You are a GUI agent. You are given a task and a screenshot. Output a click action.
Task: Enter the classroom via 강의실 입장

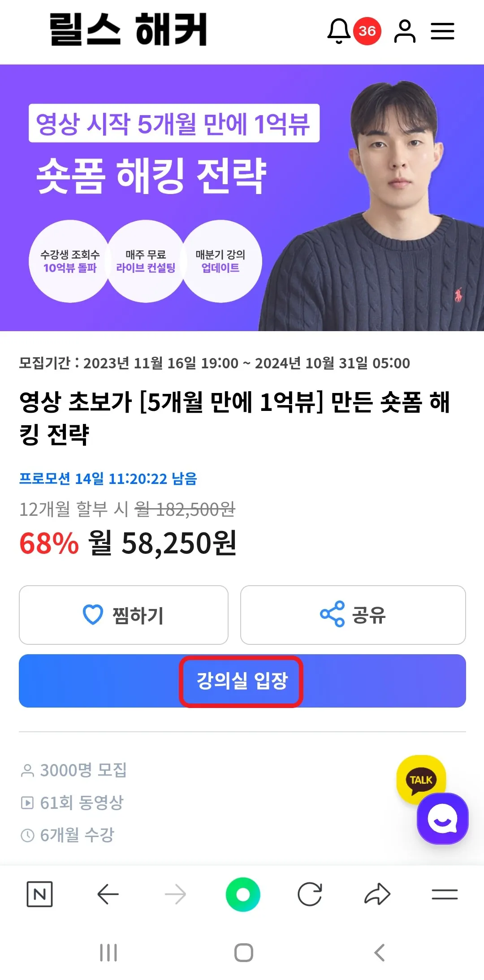pos(242,681)
